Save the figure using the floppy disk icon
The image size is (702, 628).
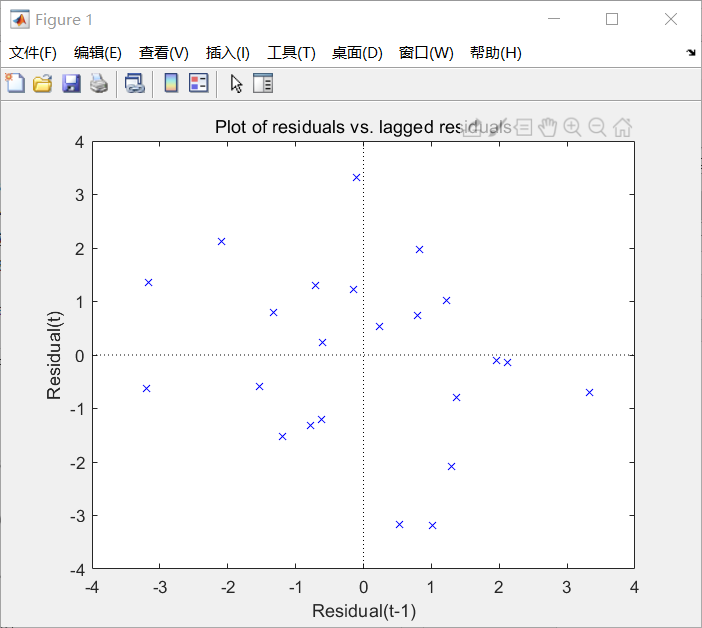(x=70, y=84)
